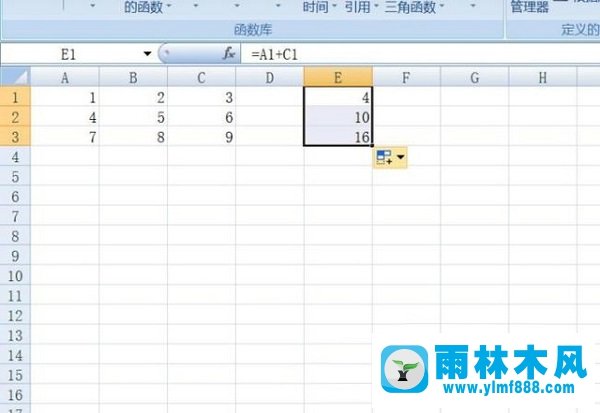
Task: Select row 3 header
Action: point(15,137)
